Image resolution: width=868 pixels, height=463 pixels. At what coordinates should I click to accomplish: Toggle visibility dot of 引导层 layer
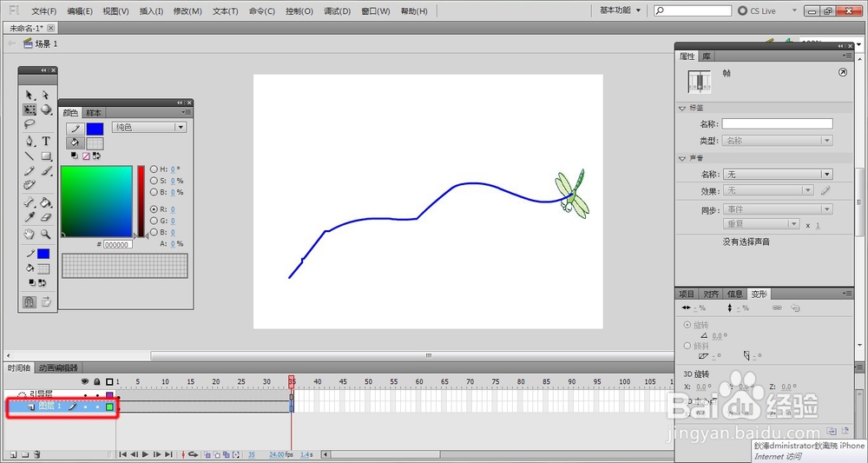85,395
